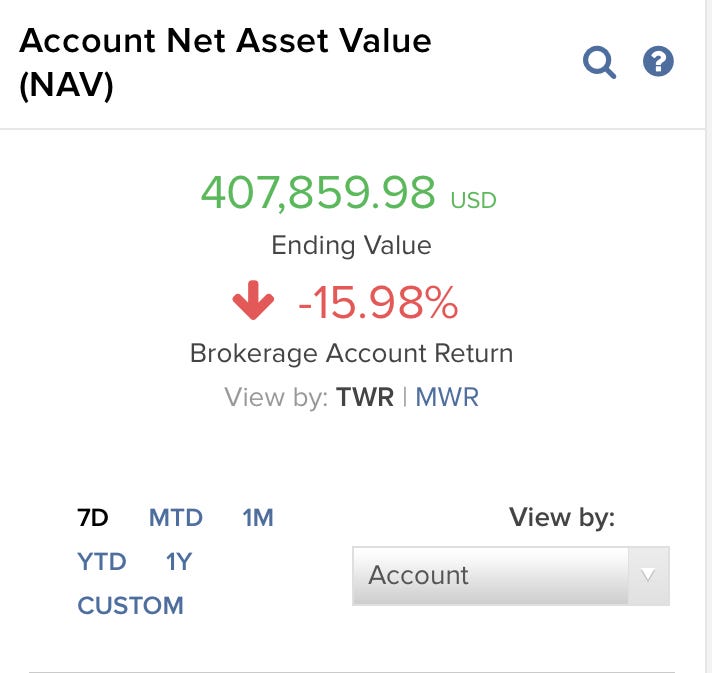The width and height of the screenshot is (712, 673).
Task: Open the CUSTOM date range option
Action: pyautogui.click(x=130, y=605)
